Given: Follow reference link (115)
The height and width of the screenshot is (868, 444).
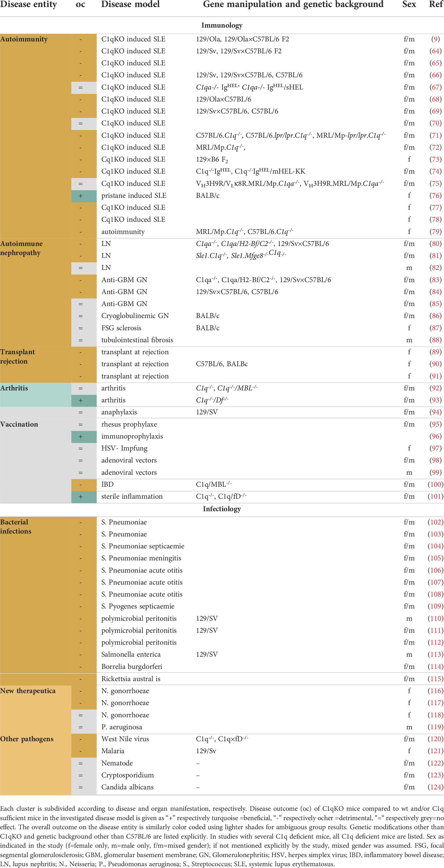Looking at the screenshot, I should pyautogui.click(x=435, y=679).
